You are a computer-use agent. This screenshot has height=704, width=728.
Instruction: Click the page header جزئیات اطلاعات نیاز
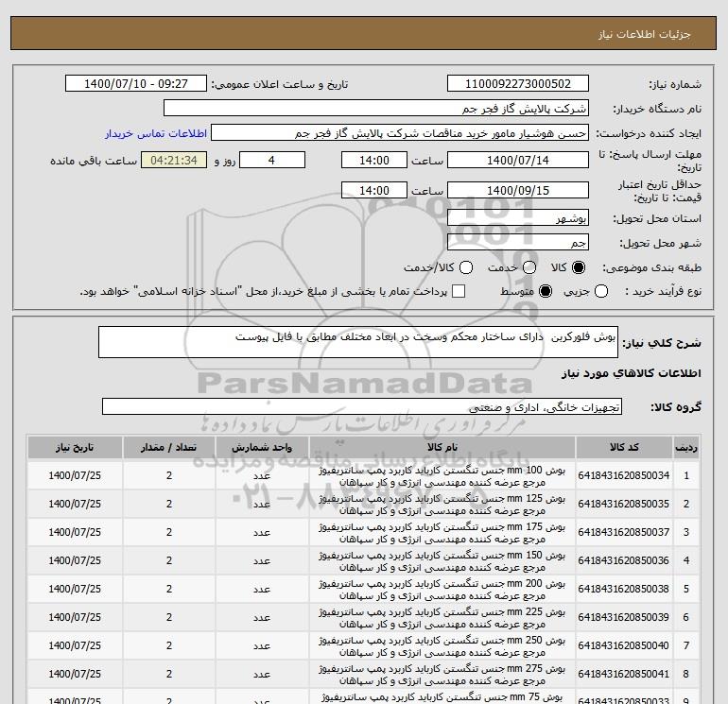click(645, 34)
